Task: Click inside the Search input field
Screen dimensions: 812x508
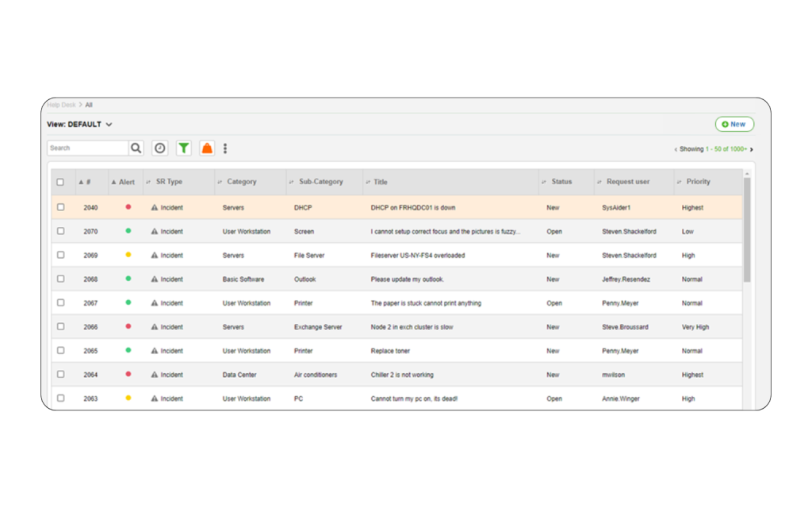Action: 87,148
